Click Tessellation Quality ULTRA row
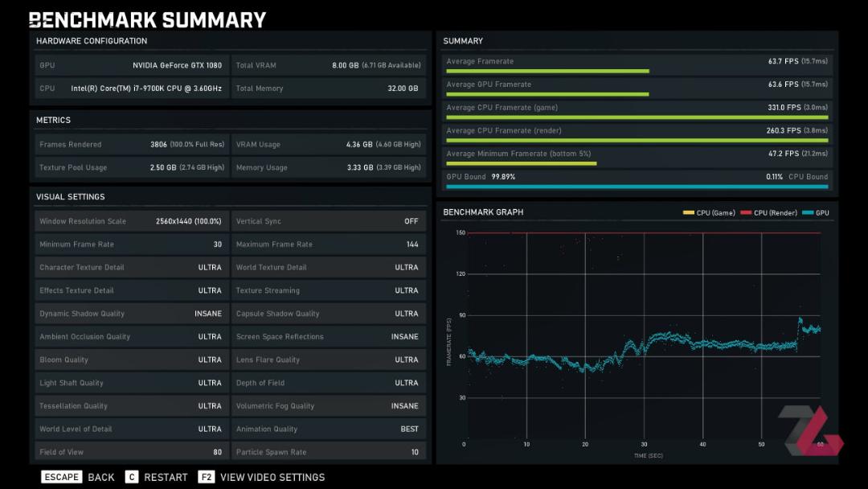This screenshot has width=868, height=489. pyautogui.click(x=132, y=406)
